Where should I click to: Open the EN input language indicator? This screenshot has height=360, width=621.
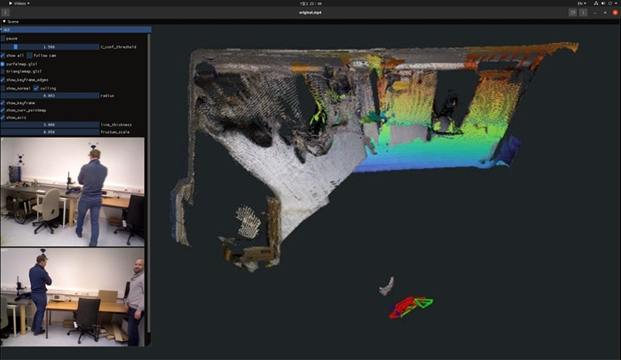click(581, 3)
